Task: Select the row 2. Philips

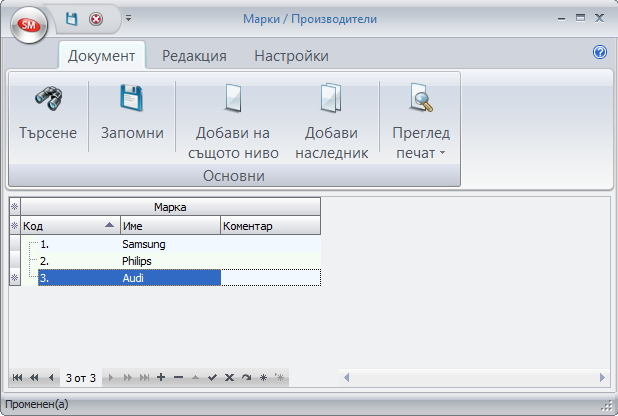Action: click(171, 261)
